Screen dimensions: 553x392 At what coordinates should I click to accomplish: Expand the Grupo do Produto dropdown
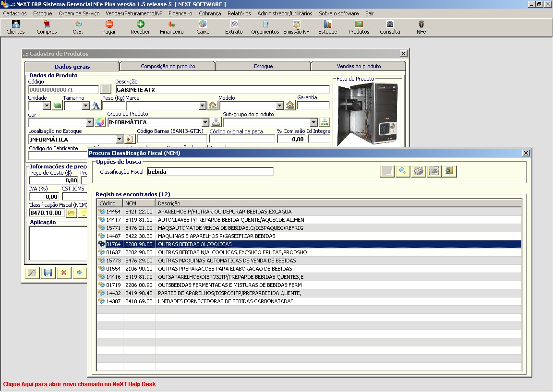point(205,122)
